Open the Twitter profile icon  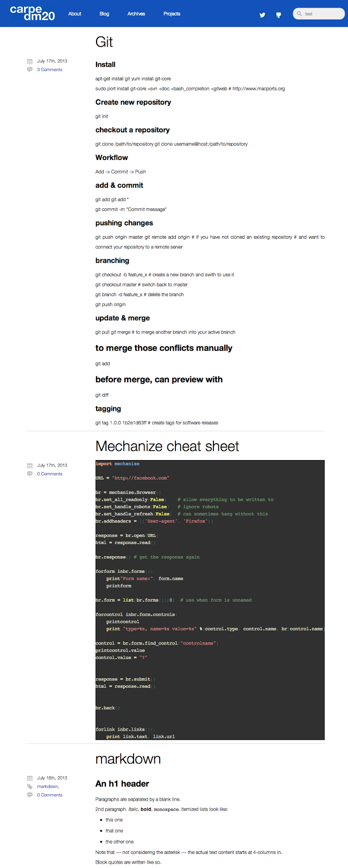coord(262,15)
